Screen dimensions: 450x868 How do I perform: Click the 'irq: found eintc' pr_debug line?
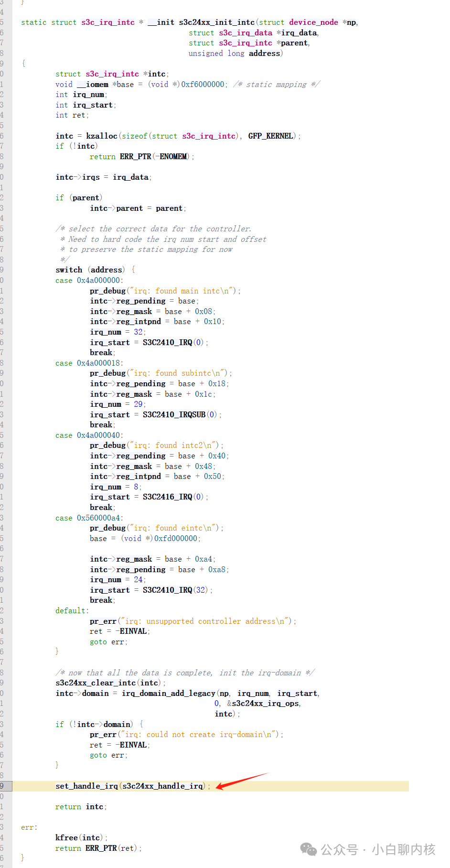click(157, 528)
